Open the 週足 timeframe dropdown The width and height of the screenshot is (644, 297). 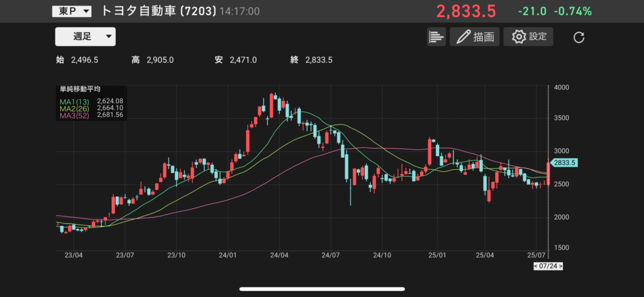86,36
